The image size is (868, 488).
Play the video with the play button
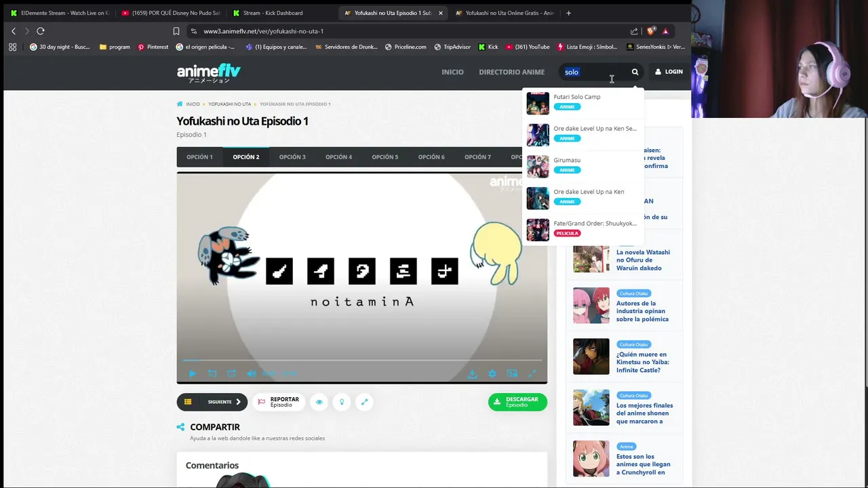pos(192,373)
